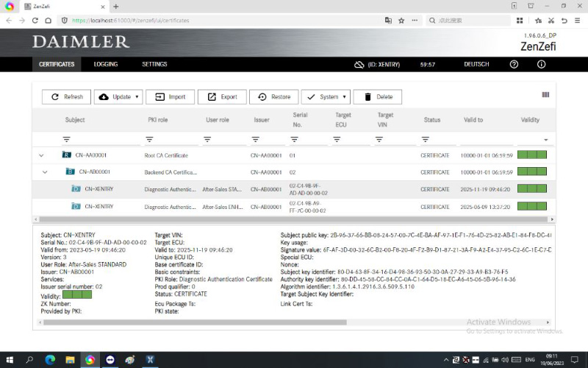
Task: Click the Status column filter icon
Action: point(426,139)
